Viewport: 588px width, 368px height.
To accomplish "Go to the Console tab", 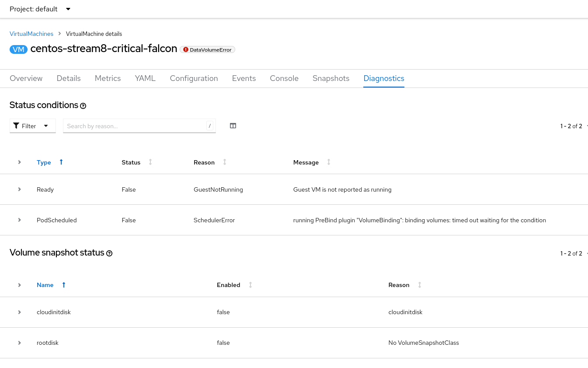I will 284,78.
